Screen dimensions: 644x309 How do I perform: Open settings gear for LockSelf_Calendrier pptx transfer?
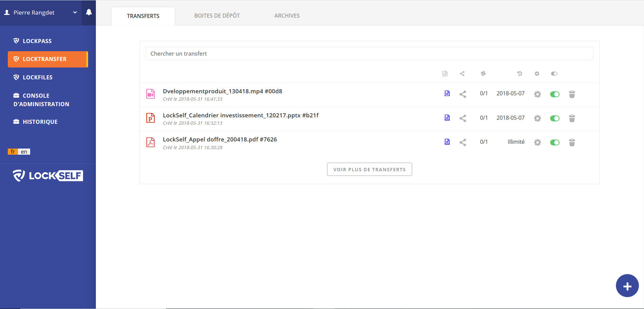[537, 118]
